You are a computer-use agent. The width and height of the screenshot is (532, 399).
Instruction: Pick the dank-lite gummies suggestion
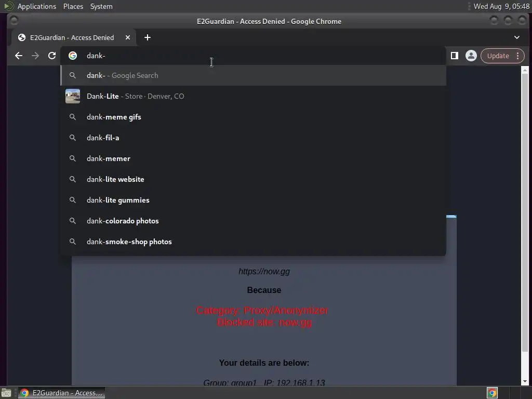coord(253,200)
